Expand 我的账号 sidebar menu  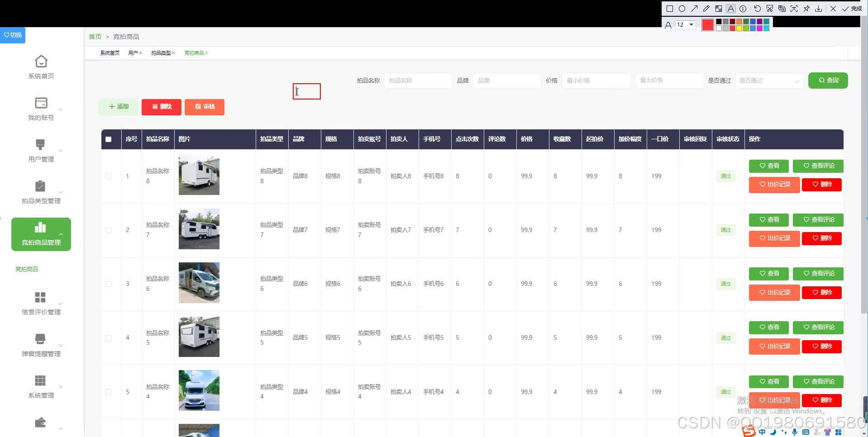click(x=41, y=109)
